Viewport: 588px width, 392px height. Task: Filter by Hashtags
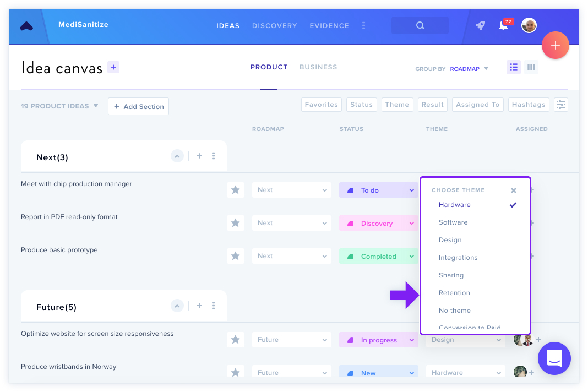point(529,105)
